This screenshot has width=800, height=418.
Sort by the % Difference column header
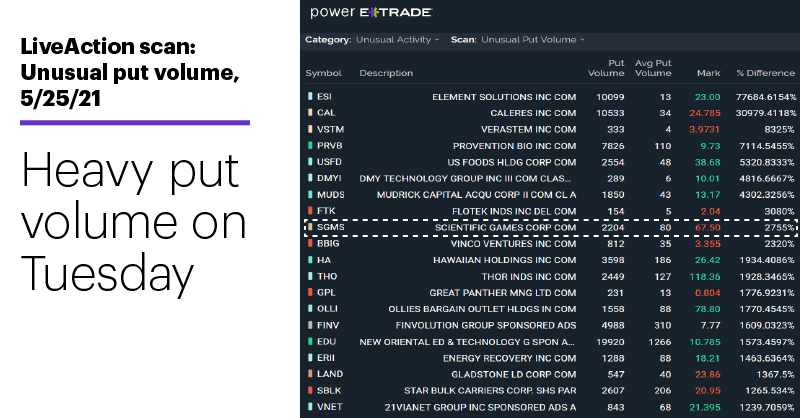point(765,73)
